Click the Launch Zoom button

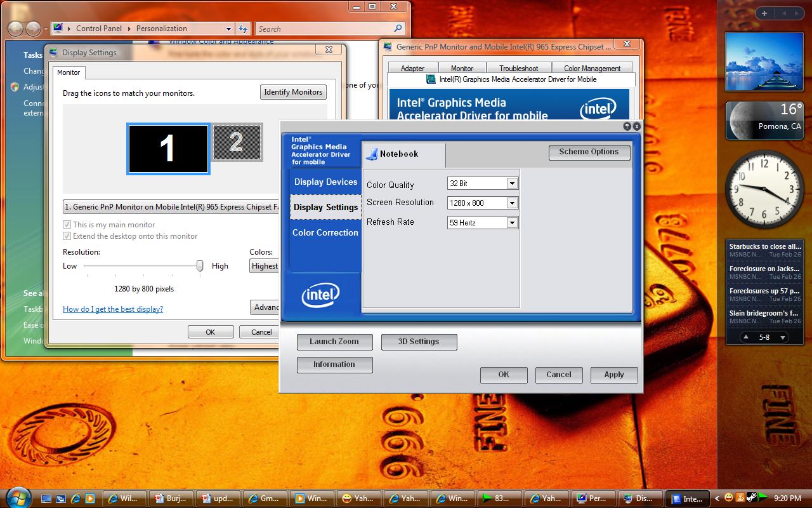pos(334,342)
